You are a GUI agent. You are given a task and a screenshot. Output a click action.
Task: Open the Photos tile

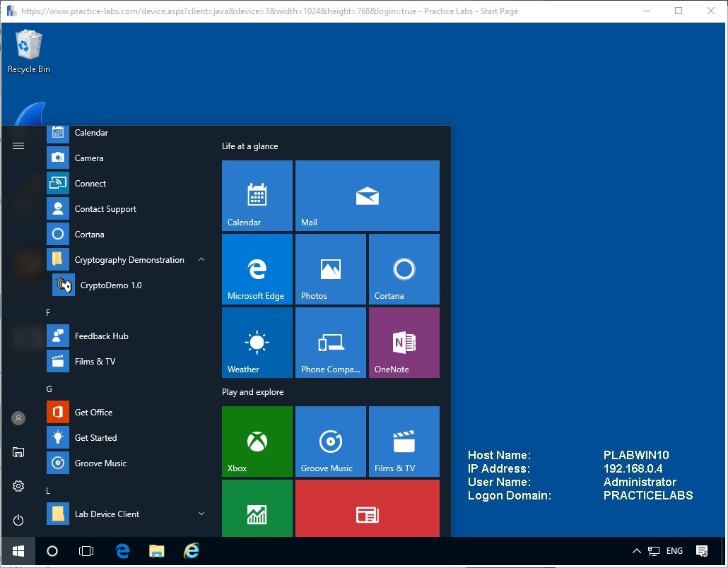tap(330, 268)
